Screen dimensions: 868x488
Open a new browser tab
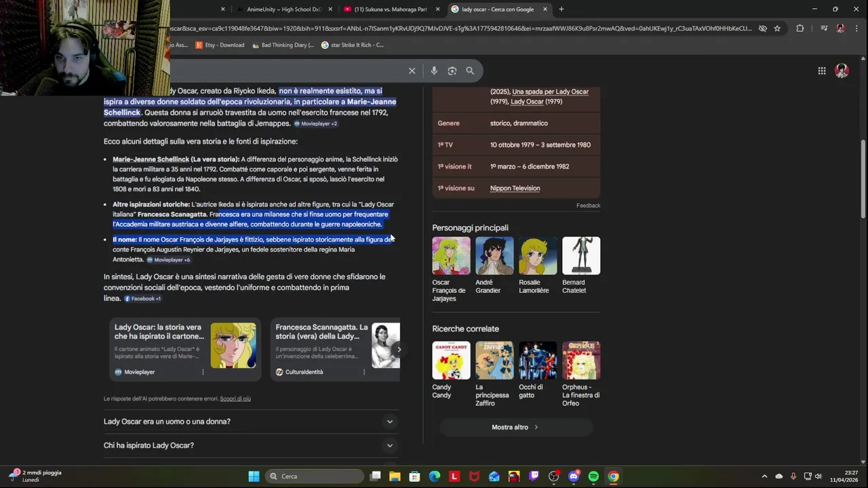pyautogui.click(x=561, y=9)
